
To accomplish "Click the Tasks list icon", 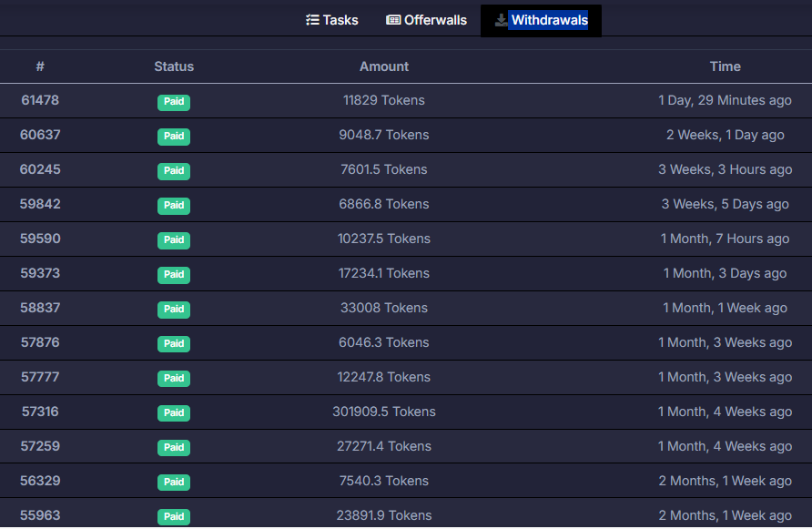I will (x=312, y=20).
